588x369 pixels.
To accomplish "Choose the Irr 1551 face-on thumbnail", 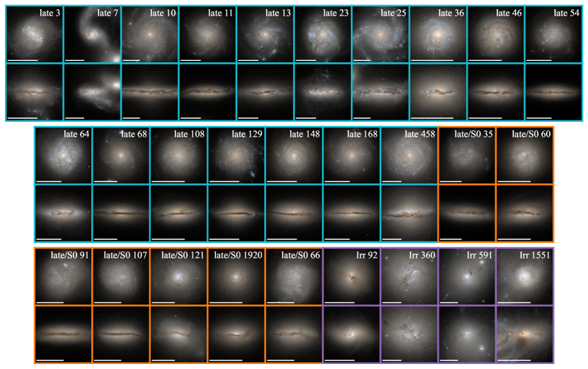I will click(x=524, y=277).
